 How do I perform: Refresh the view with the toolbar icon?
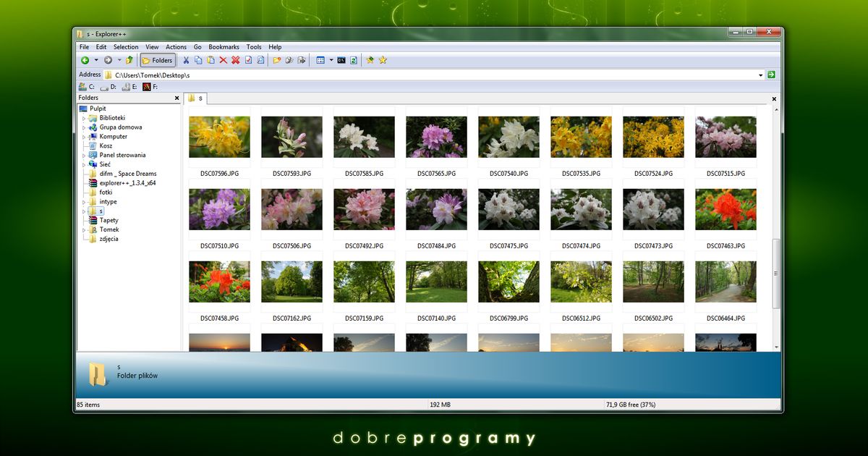click(352, 60)
